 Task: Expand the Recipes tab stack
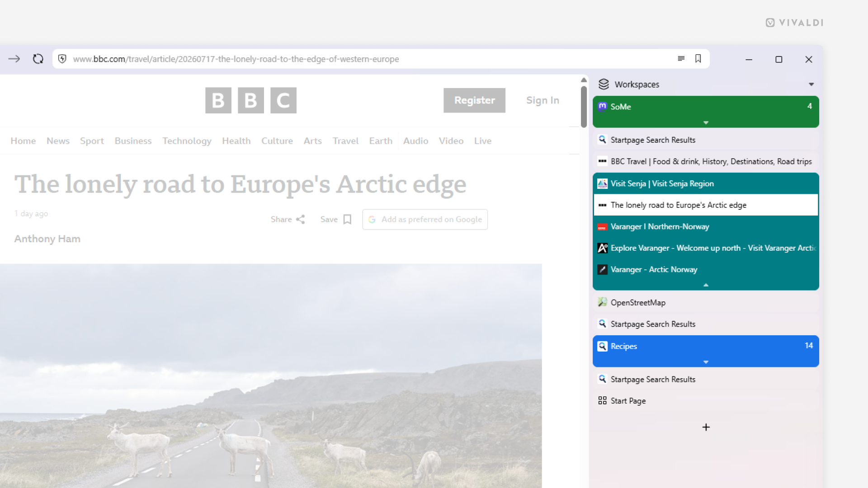coord(706,362)
